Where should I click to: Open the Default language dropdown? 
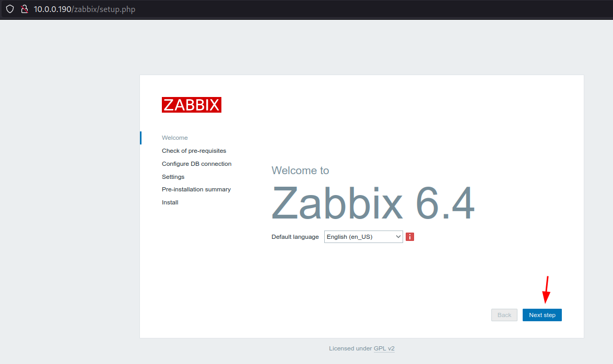coord(363,237)
